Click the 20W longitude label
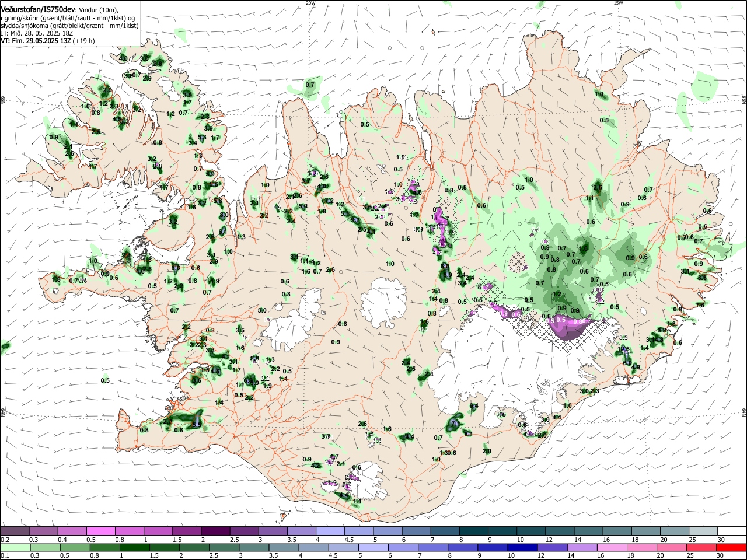Image resolution: width=747 pixels, height=560 pixels. point(310,3)
